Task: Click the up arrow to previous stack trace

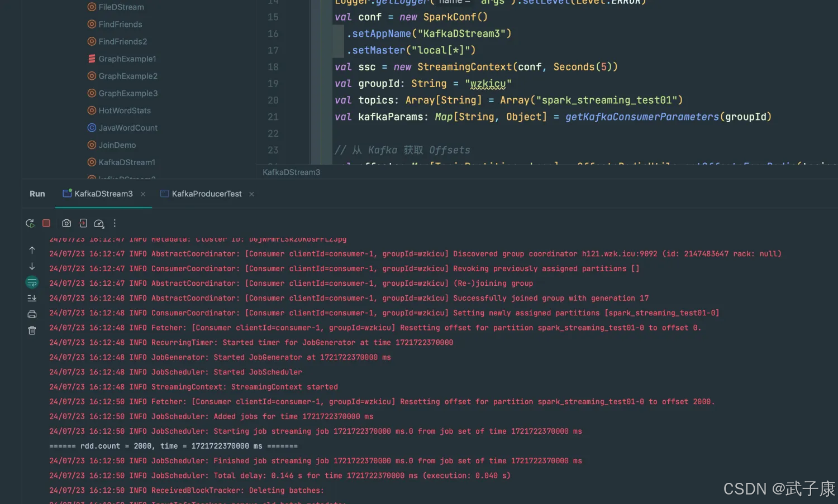Action: (32, 250)
